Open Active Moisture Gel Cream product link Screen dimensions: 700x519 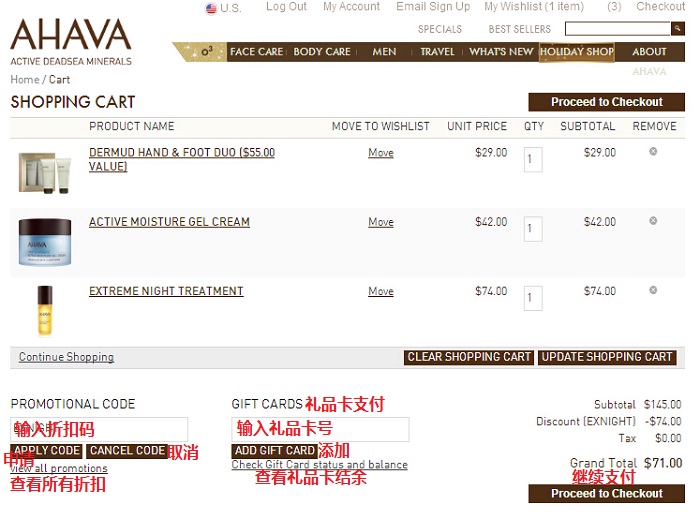click(169, 222)
